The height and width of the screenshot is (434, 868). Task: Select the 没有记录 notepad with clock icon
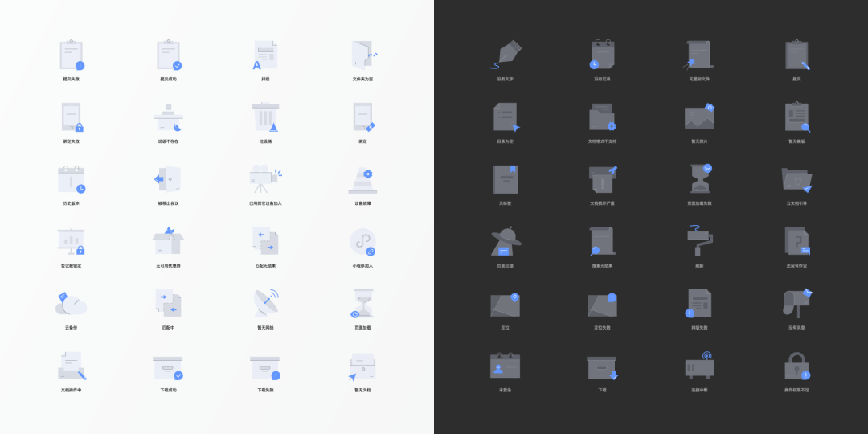602,55
